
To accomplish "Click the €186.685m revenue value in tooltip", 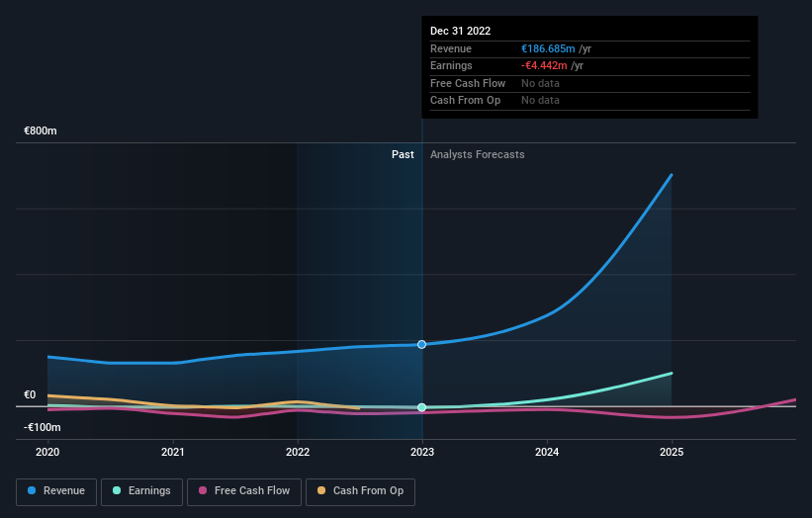I will (x=548, y=48).
